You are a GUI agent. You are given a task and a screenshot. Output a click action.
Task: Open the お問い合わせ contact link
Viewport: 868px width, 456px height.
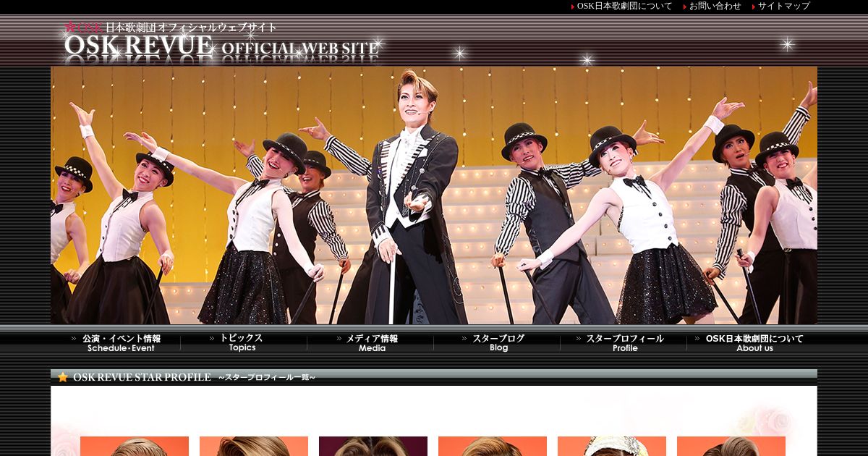coord(715,6)
